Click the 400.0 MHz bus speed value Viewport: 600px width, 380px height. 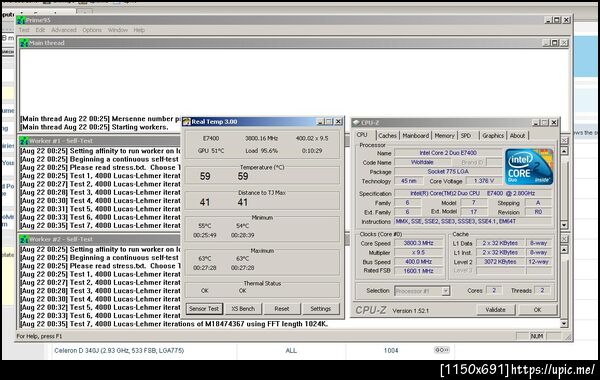(419, 262)
